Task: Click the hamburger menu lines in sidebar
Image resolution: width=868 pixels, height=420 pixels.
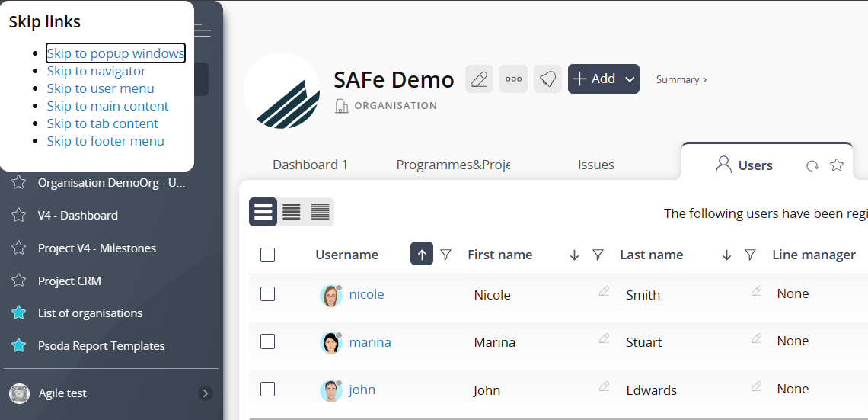Action: [202, 30]
